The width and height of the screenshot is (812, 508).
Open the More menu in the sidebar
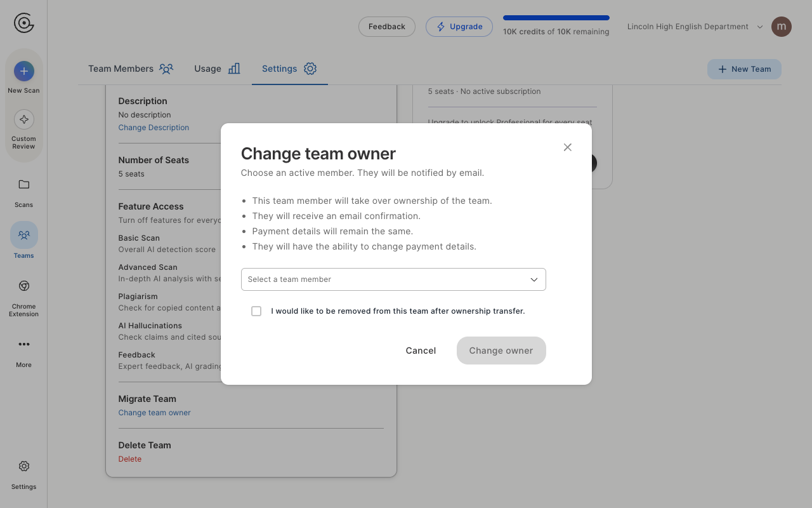pos(24,352)
